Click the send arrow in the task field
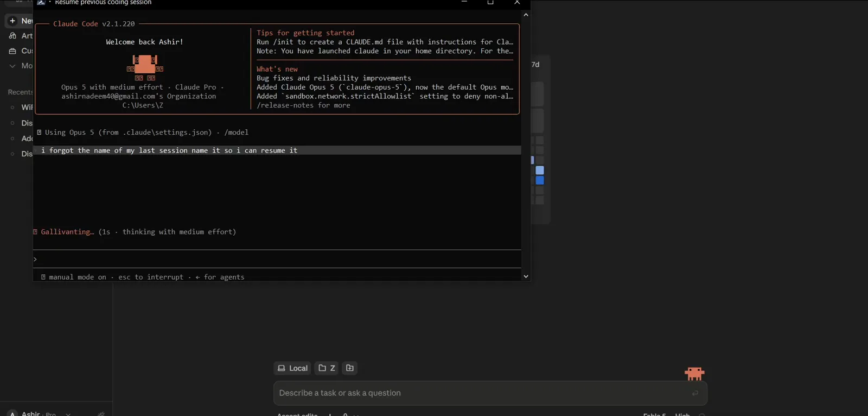The height and width of the screenshot is (416, 868). tap(695, 393)
